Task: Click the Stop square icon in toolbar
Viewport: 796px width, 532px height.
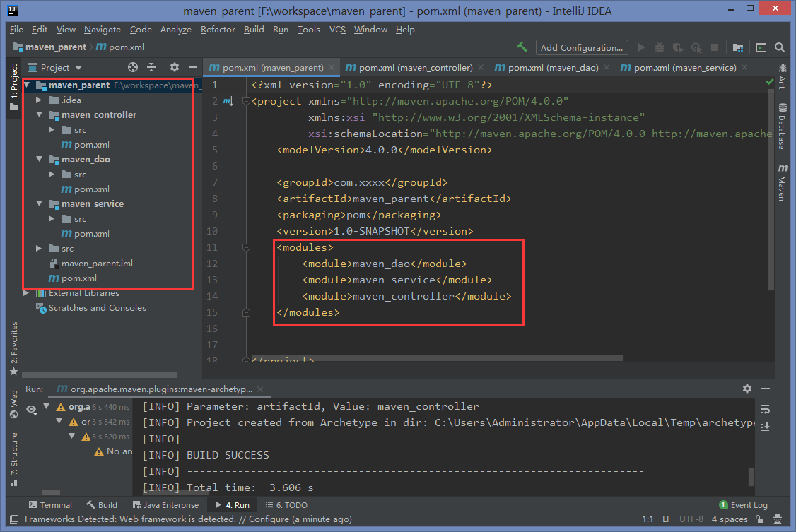Action: click(x=715, y=47)
